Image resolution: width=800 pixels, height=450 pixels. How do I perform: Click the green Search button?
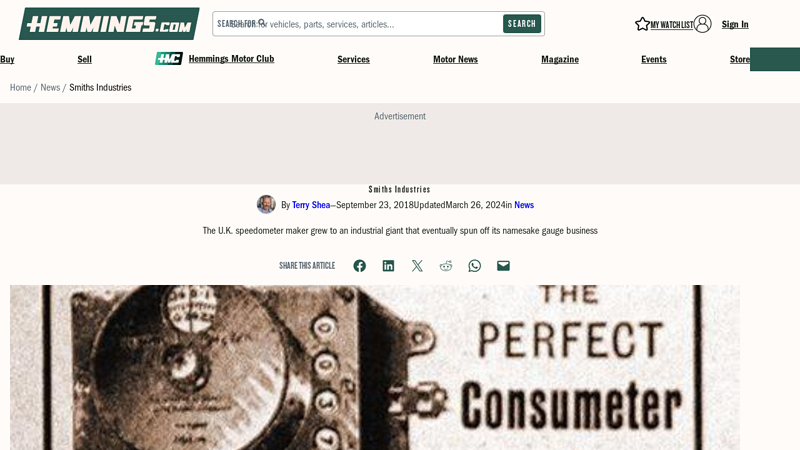click(522, 24)
